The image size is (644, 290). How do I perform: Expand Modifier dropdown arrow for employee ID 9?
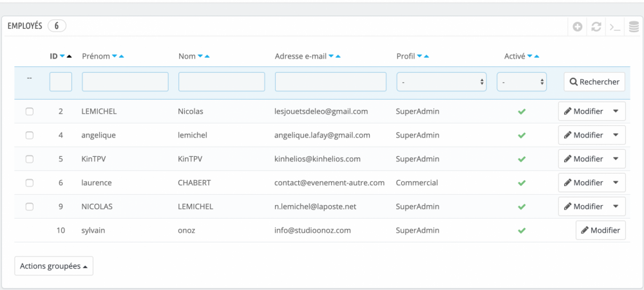616,206
